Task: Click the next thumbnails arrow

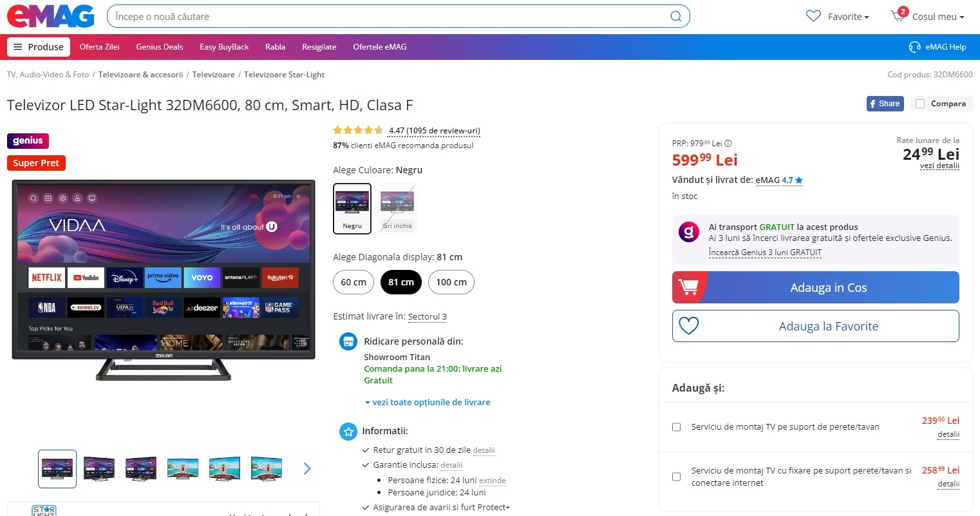Action: (307, 469)
